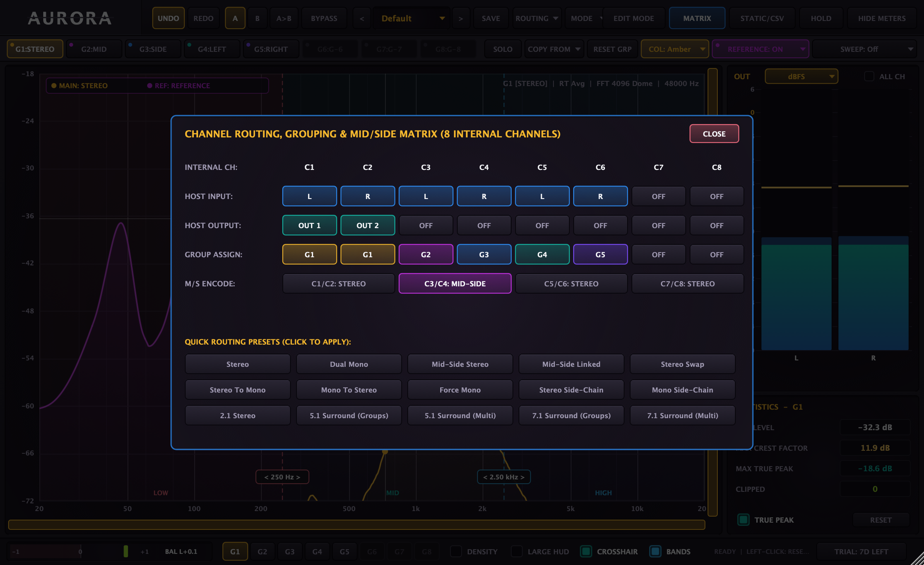924x565 pixels.
Task: Close the channel routing matrix dialog
Action: pos(714,134)
